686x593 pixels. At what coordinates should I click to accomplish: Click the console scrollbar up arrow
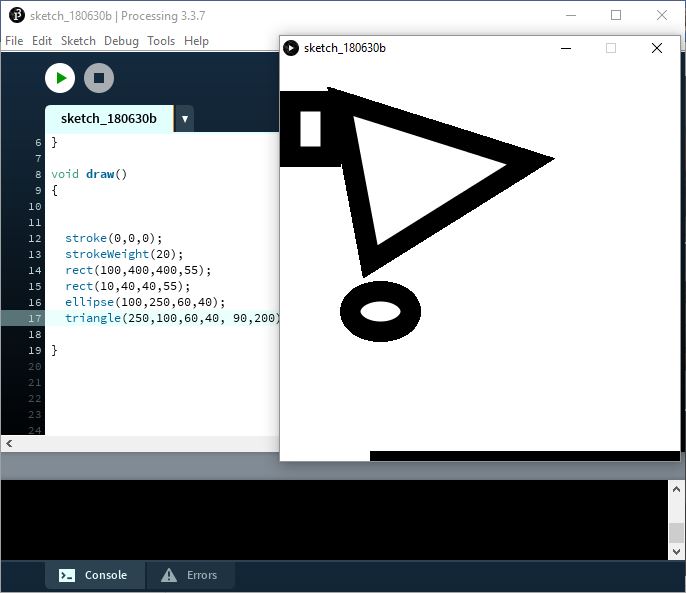tap(676, 489)
